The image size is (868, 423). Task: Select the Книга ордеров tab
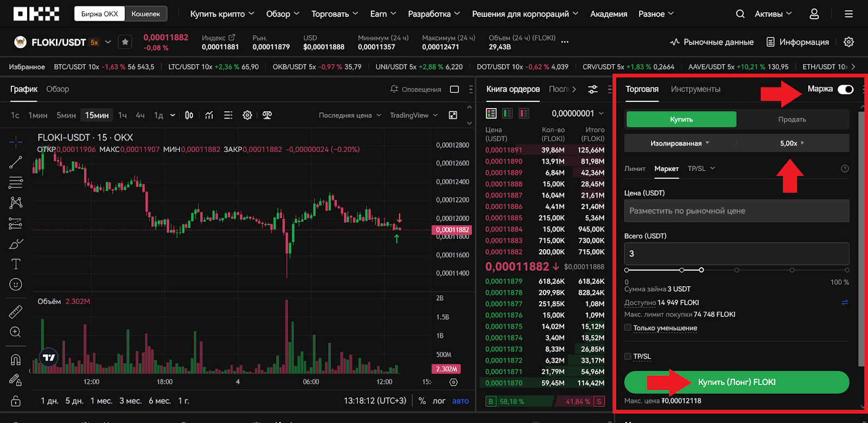[x=513, y=89]
